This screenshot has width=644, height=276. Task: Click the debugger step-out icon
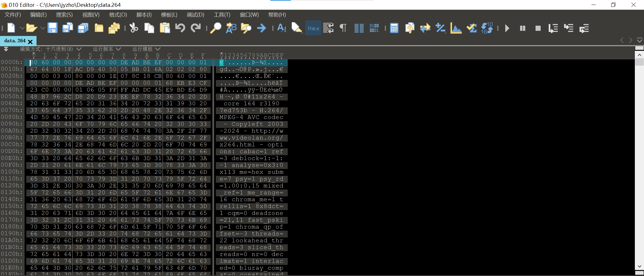584,28
